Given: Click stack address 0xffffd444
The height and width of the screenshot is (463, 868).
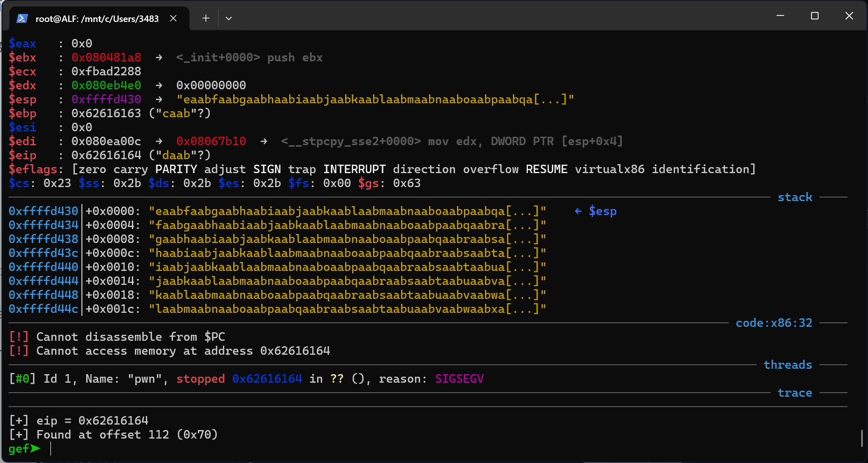Looking at the screenshot, I should tap(43, 281).
